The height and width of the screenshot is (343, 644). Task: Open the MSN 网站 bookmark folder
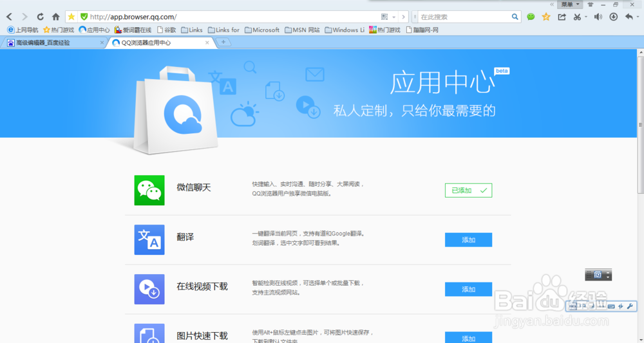click(302, 30)
